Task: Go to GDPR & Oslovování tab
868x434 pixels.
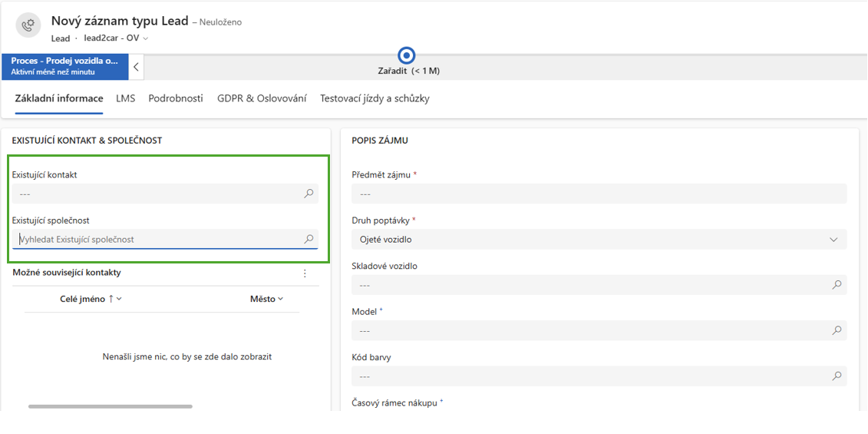Action: (x=262, y=98)
